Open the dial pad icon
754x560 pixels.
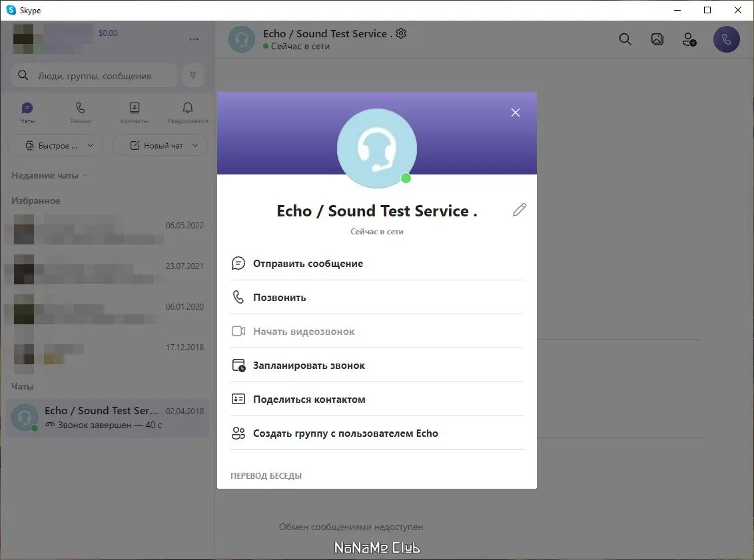tap(192, 75)
